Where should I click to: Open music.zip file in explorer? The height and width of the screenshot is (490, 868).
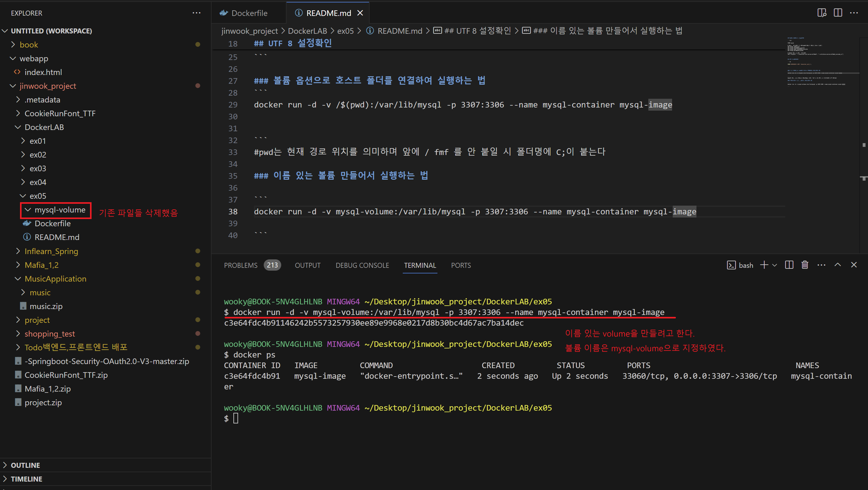46,306
